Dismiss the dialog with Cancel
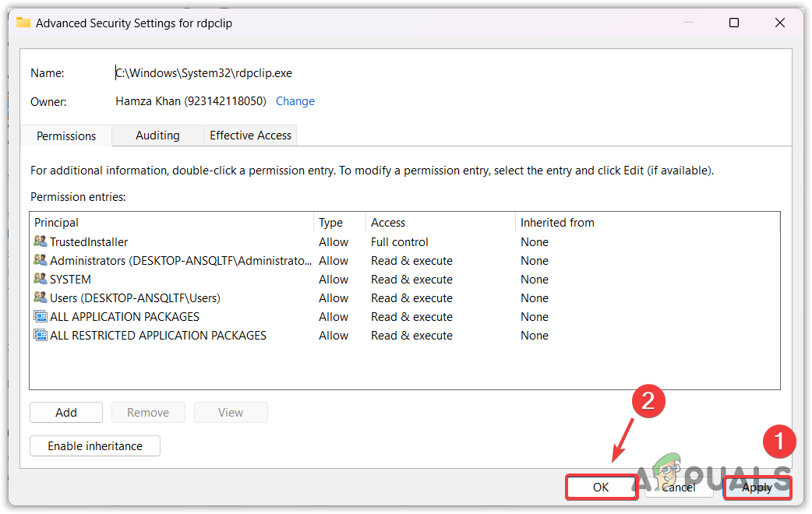 679,487
